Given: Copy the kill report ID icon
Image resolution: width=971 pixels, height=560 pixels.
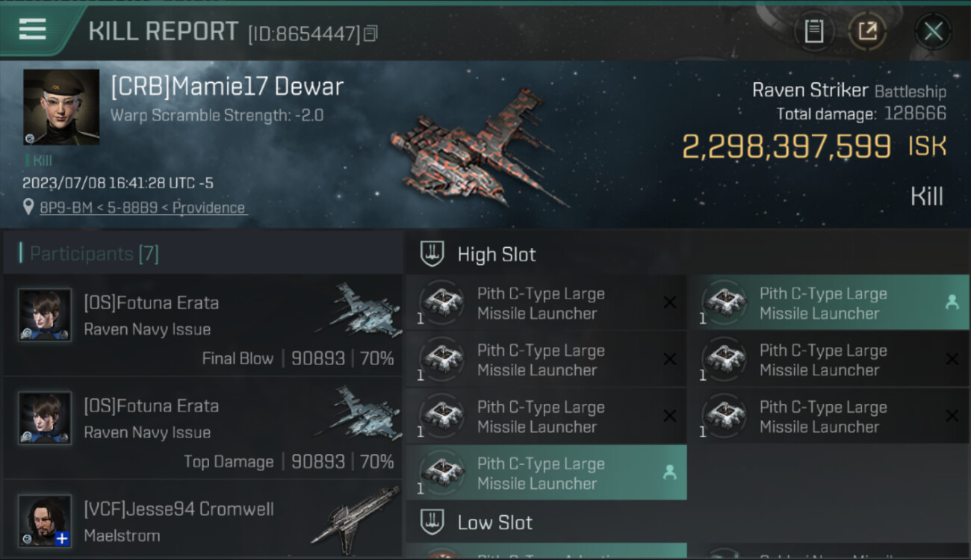Looking at the screenshot, I should coord(371,34).
